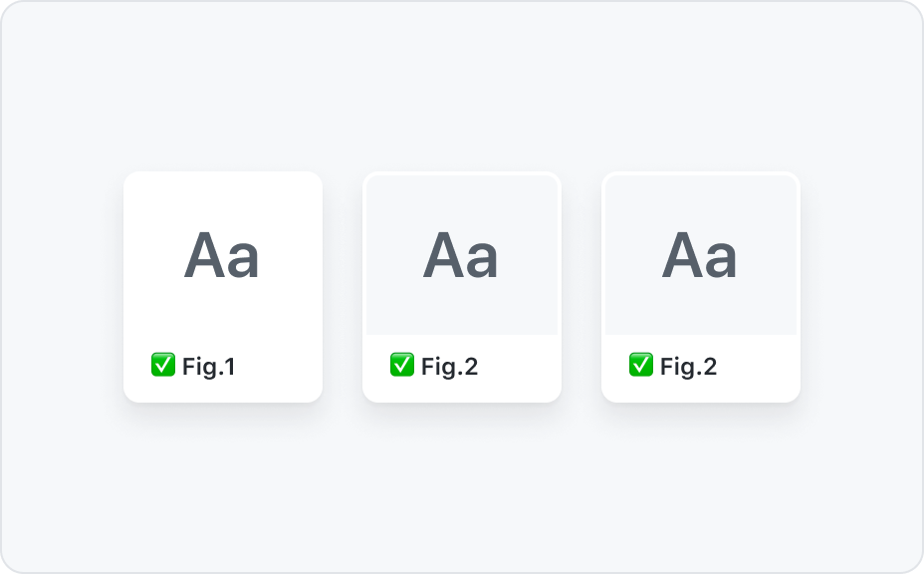Click the digit 2 in the rightmost Fig.2 caption
This screenshot has width=924, height=574.
point(710,367)
